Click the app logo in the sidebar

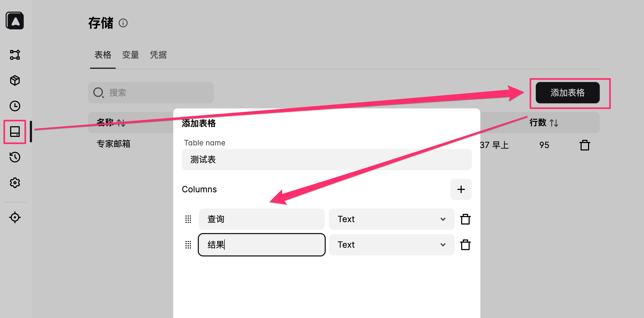(x=15, y=21)
